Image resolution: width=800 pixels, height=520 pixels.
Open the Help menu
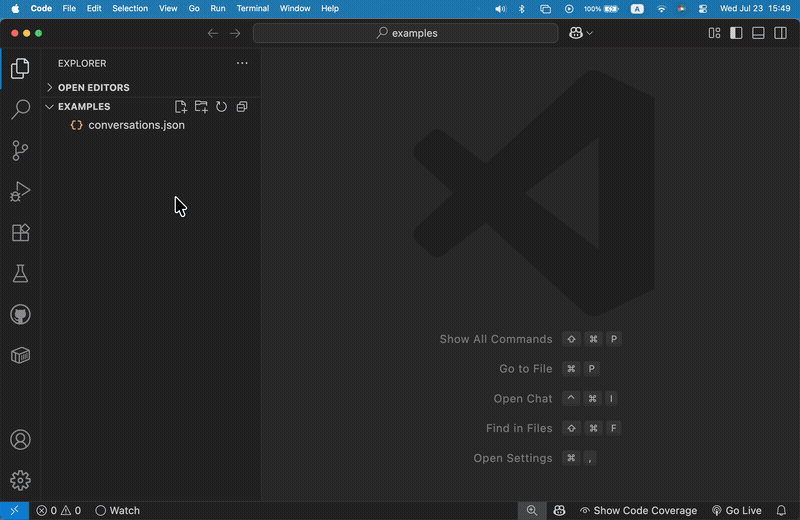coord(330,9)
